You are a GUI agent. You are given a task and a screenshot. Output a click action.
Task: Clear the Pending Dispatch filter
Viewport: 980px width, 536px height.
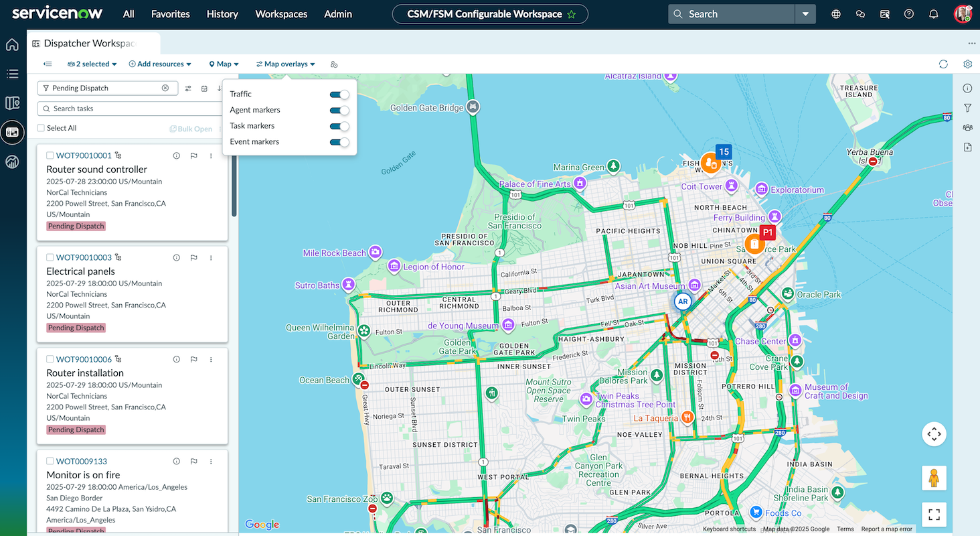pos(165,88)
